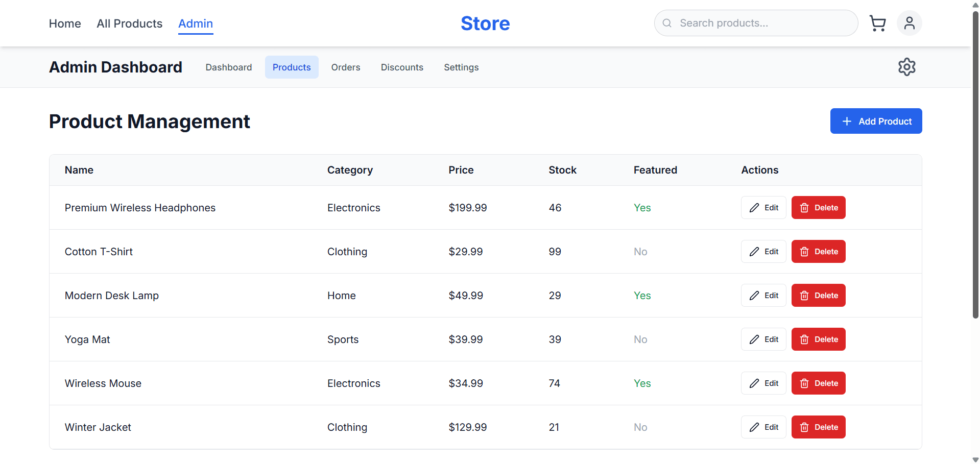Open the shopping cart icon

click(878, 23)
